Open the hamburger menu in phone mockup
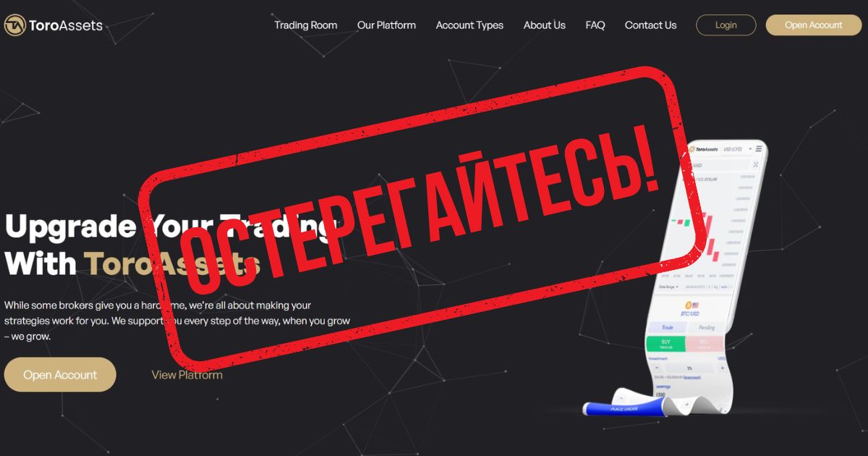 (x=759, y=148)
